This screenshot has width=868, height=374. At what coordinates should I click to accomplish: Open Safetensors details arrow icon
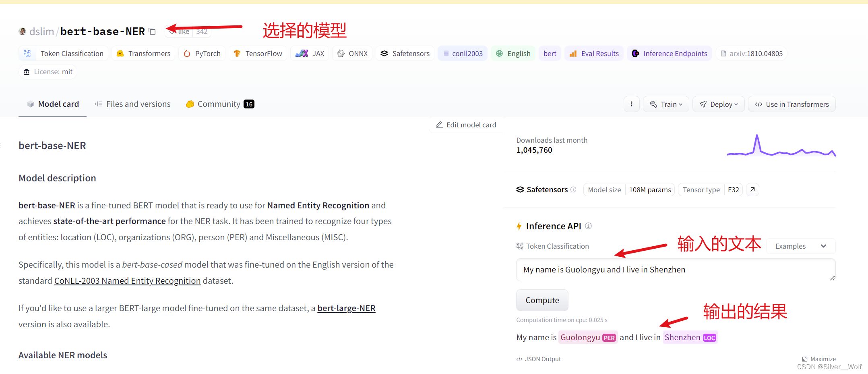752,189
